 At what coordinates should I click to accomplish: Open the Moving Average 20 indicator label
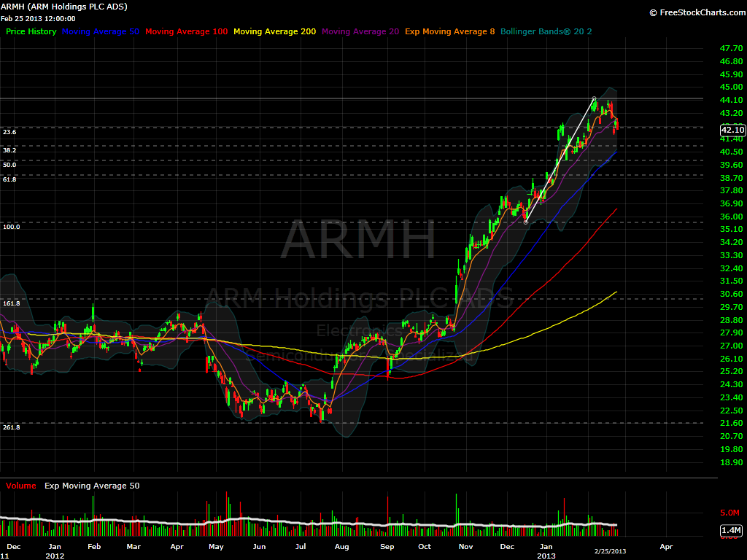[360, 31]
